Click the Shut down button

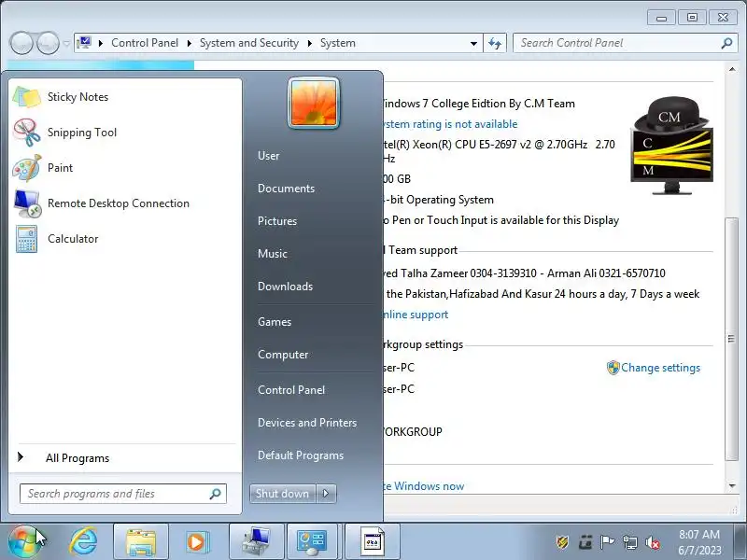tap(283, 494)
